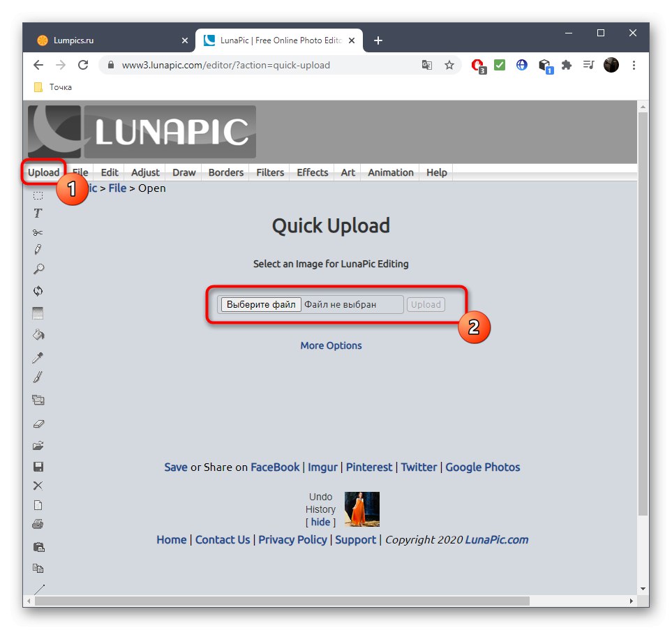Click the red ad blocker extension icon

coord(478,66)
